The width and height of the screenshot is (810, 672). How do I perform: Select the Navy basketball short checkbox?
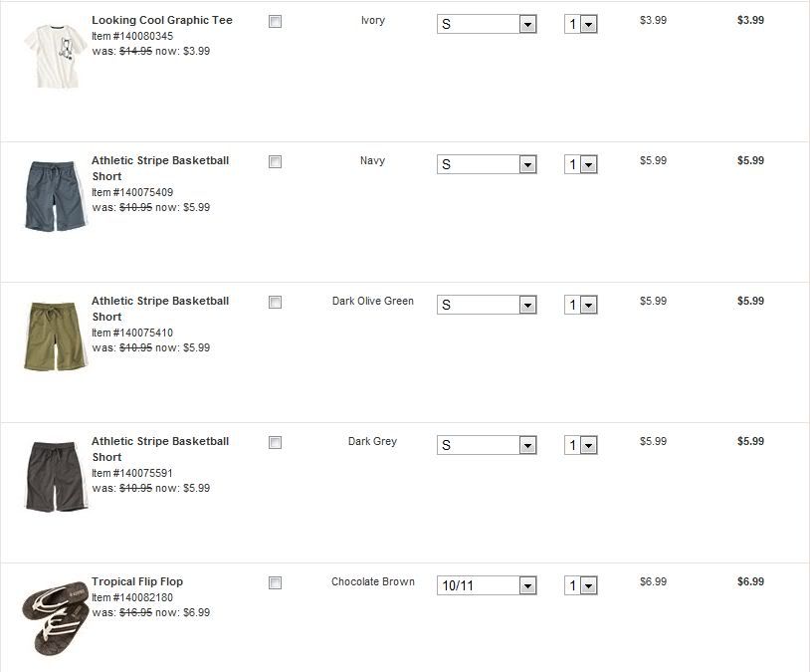pos(276,162)
